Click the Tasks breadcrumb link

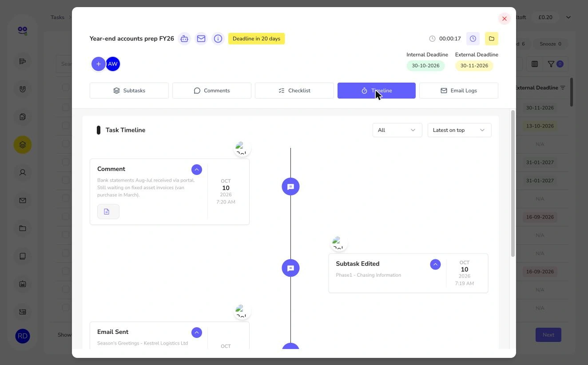pos(57,17)
